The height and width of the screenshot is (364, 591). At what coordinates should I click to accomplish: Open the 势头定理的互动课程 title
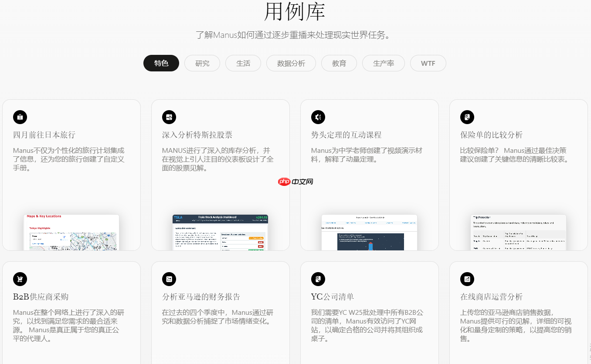[x=346, y=135]
